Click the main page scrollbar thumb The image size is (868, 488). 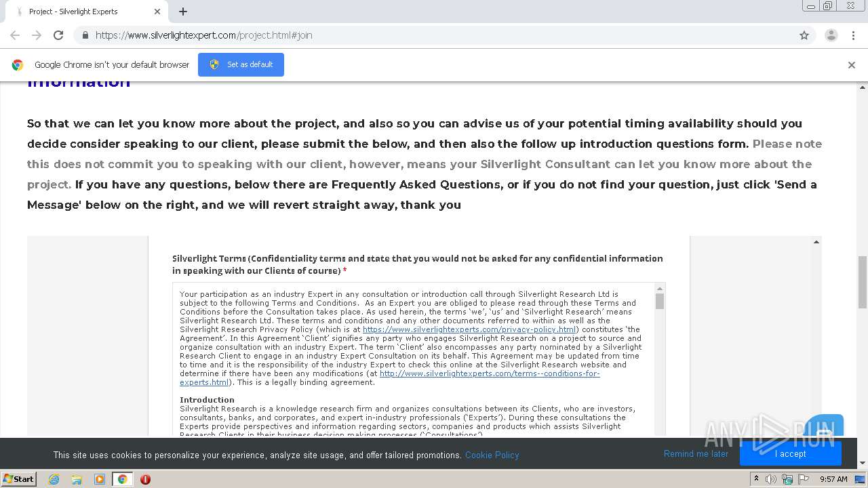[863, 281]
